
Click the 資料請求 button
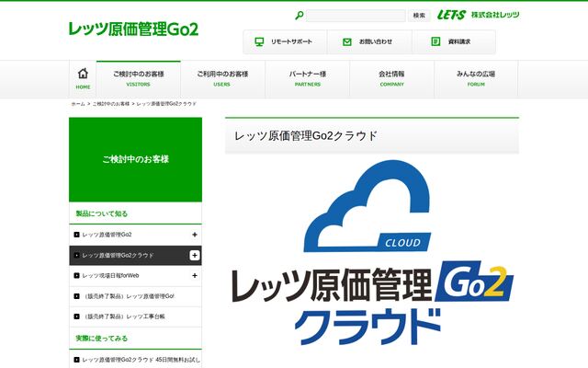click(x=454, y=42)
